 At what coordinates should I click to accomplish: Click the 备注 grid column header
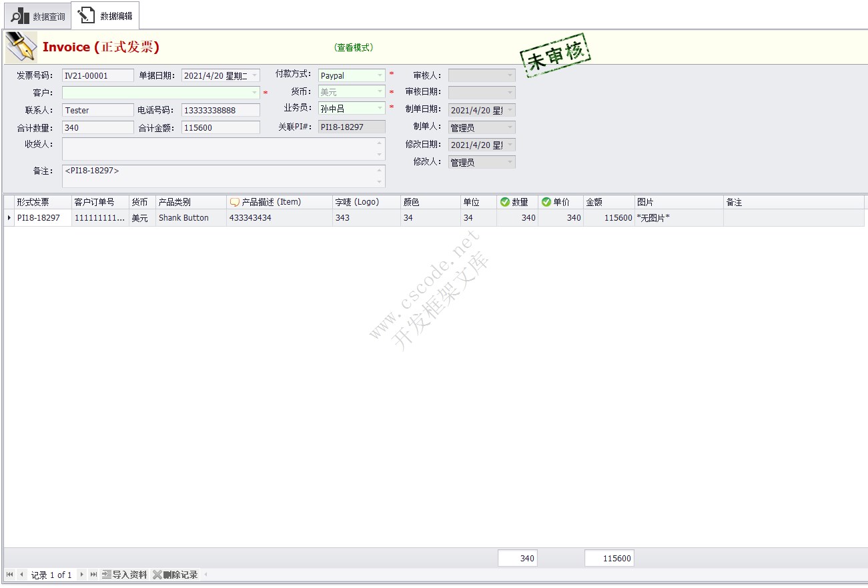(x=794, y=202)
